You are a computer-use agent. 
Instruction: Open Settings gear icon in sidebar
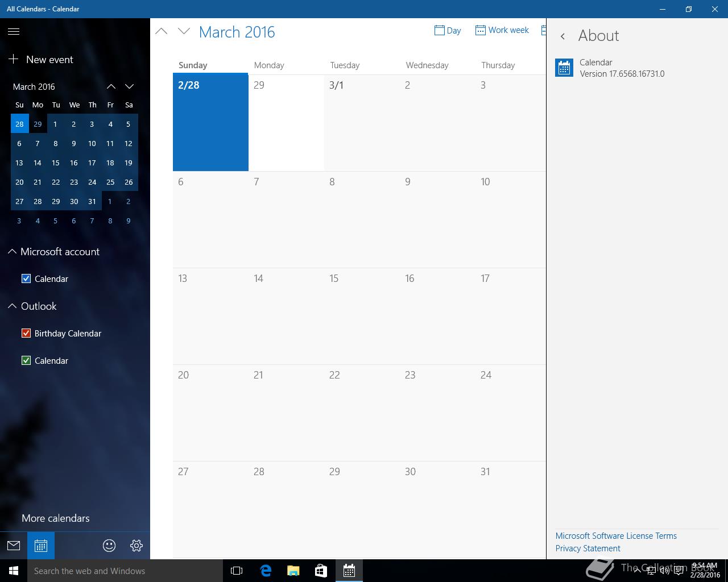point(136,546)
